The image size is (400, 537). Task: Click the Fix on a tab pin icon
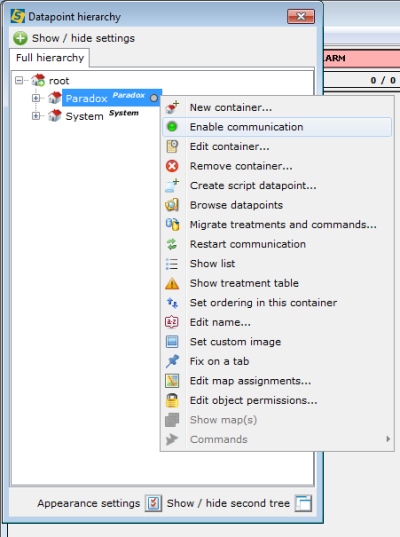pos(172,361)
